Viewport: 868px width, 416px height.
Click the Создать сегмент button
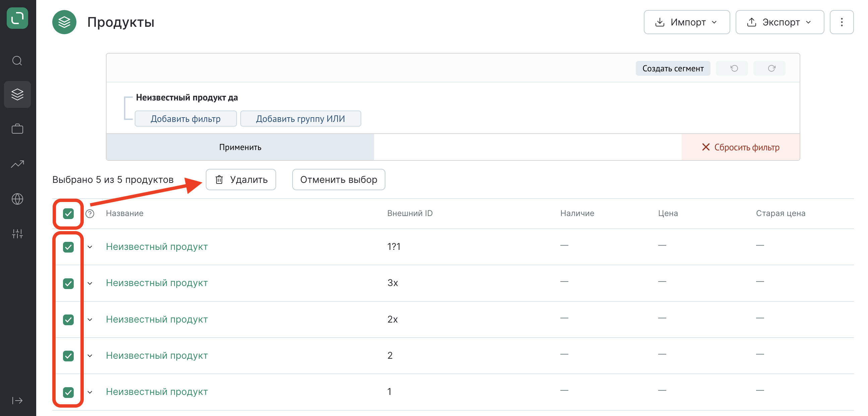tap(673, 68)
